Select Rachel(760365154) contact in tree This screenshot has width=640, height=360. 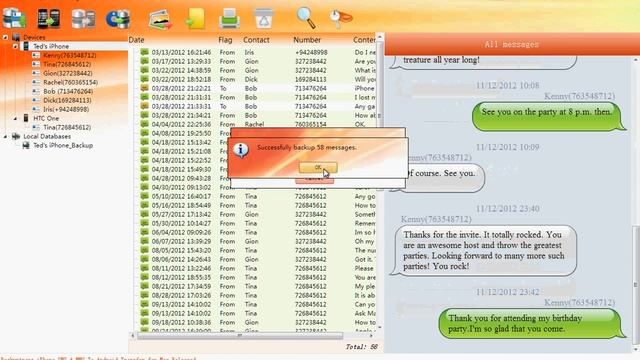71,82
